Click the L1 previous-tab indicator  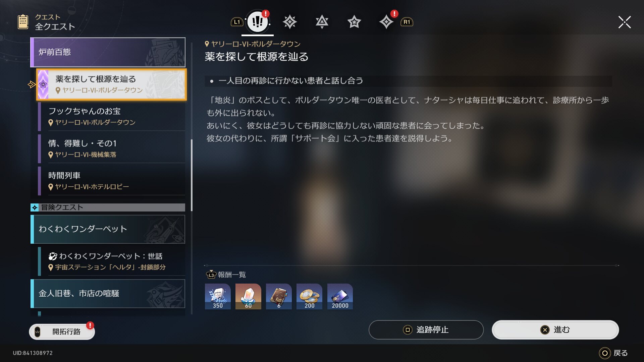237,22
